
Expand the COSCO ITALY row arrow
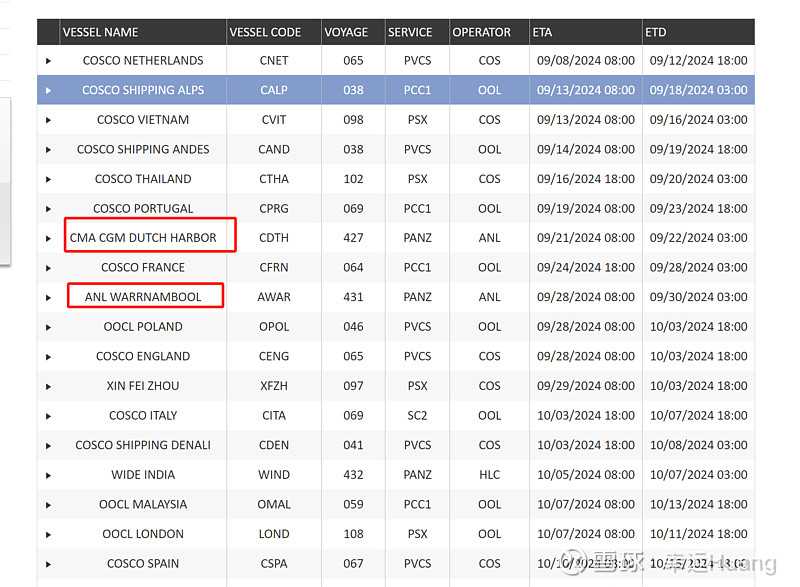[x=48, y=416]
